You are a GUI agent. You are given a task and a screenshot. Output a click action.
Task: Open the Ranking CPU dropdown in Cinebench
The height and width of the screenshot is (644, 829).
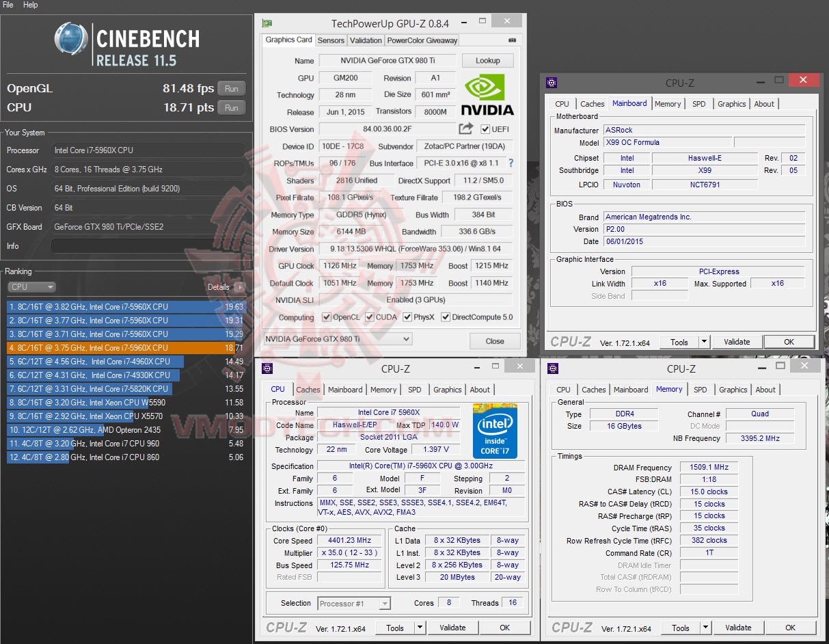pos(31,287)
